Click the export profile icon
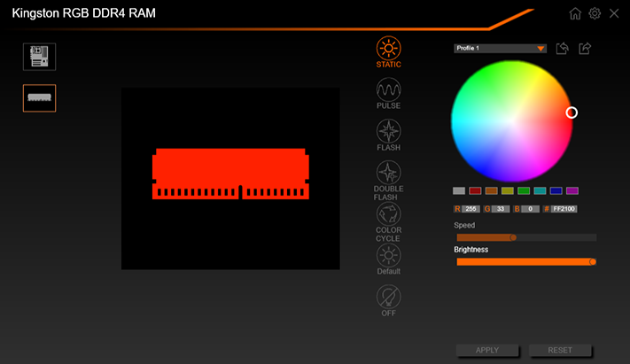Viewport: 630px width, 364px height. coord(585,48)
